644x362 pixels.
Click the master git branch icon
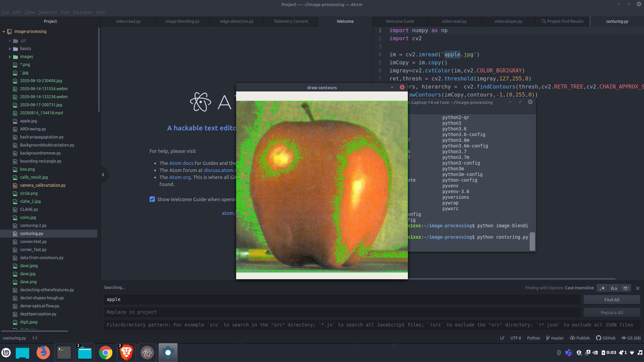pyautogui.click(x=548, y=338)
